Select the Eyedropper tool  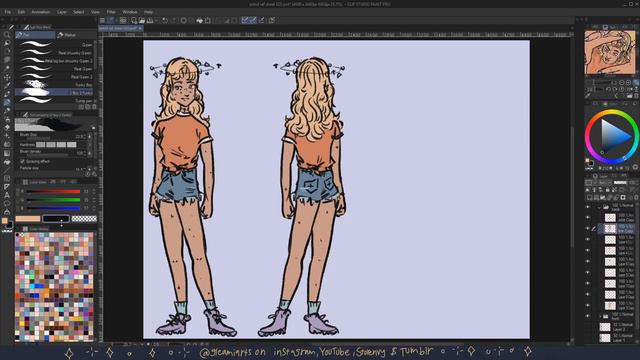point(7,85)
